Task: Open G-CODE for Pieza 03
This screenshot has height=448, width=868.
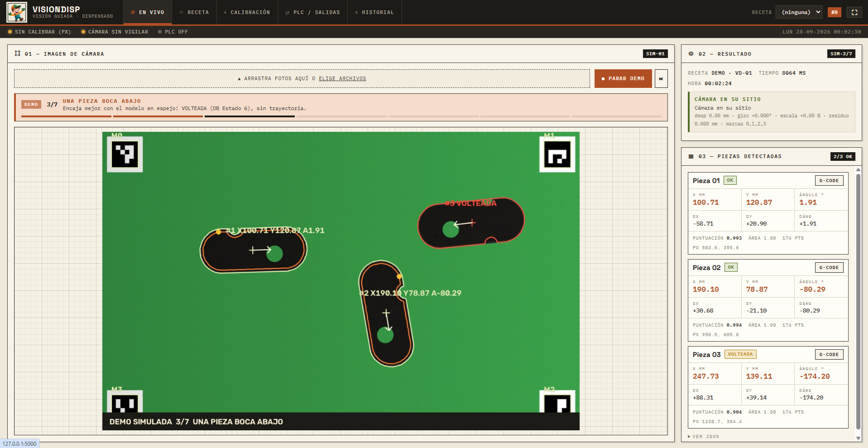Action: coord(829,354)
